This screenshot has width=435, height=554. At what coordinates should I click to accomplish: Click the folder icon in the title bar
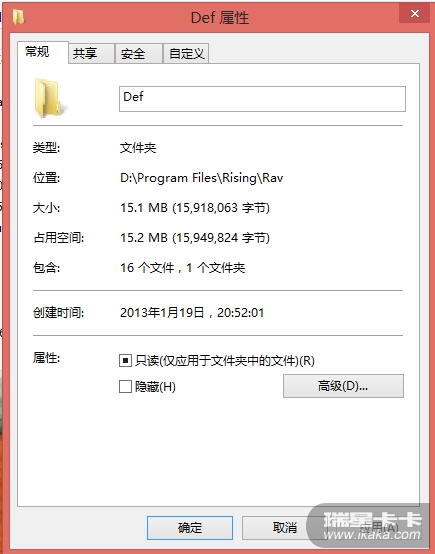click(x=19, y=17)
